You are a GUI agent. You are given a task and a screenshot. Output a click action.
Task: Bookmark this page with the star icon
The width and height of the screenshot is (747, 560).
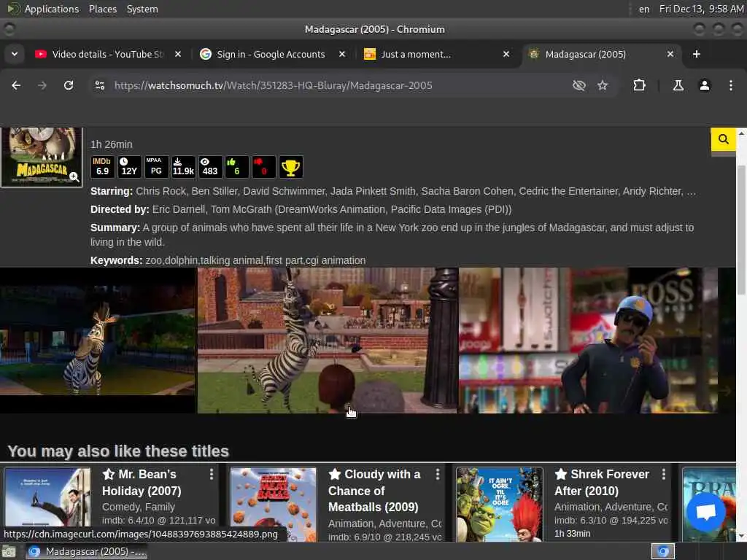pyautogui.click(x=603, y=85)
